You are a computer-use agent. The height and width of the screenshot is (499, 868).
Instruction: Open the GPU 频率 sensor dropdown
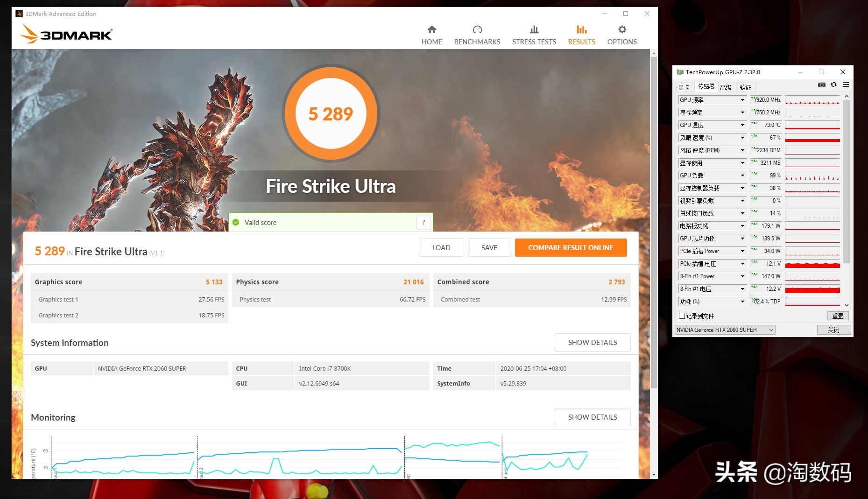(742, 100)
